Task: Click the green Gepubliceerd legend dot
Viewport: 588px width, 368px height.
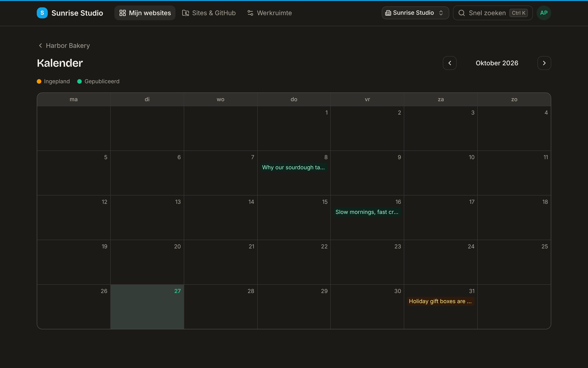Action: coord(79,81)
